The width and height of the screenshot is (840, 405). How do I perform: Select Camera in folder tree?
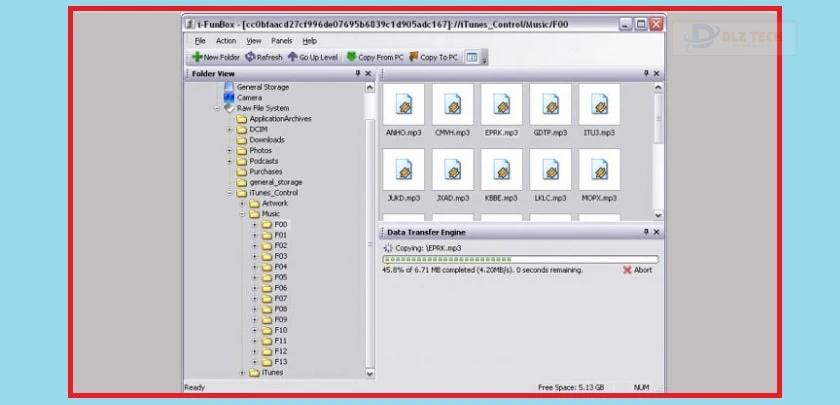tap(249, 98)
